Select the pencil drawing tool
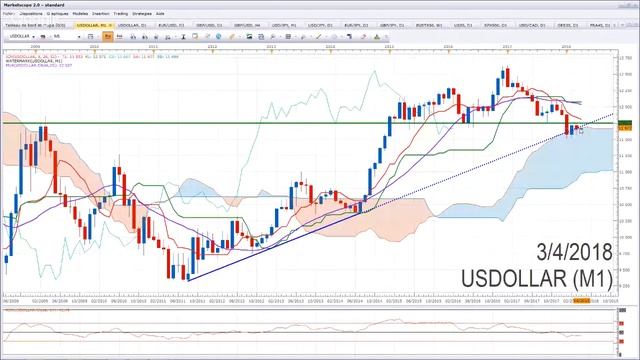This screenshot has height=360, width=640. click(232, 37)
